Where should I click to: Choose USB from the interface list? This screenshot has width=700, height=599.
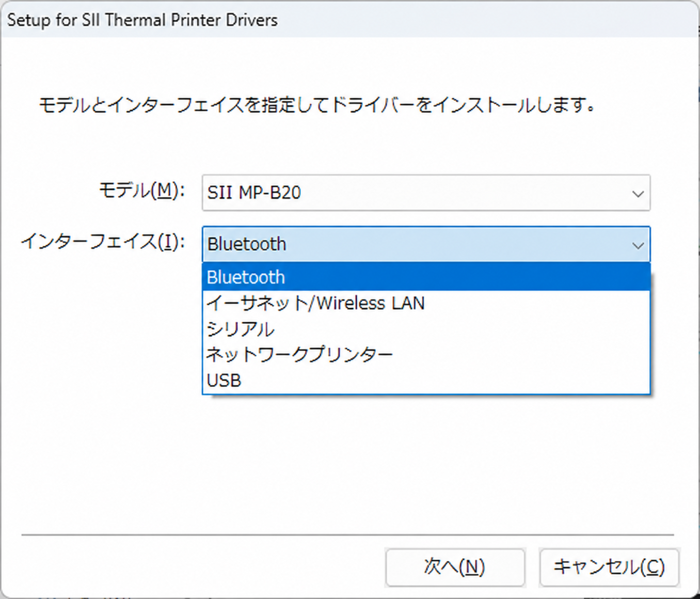[426, 381]
